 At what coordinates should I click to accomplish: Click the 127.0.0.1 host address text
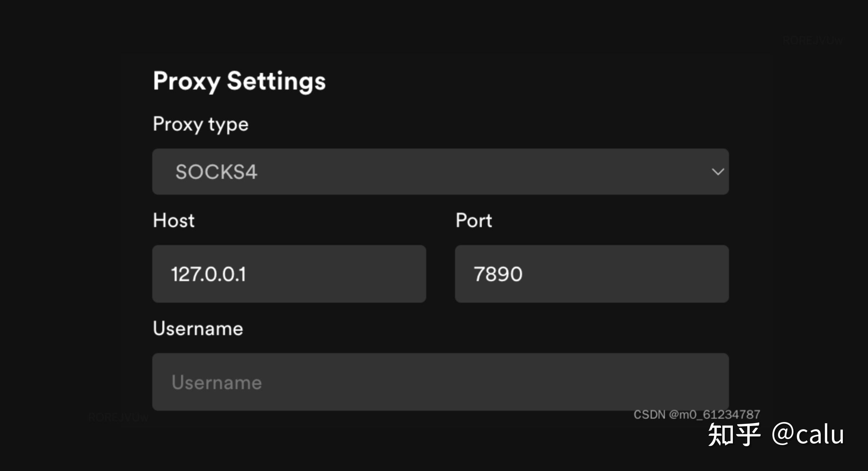208,274
